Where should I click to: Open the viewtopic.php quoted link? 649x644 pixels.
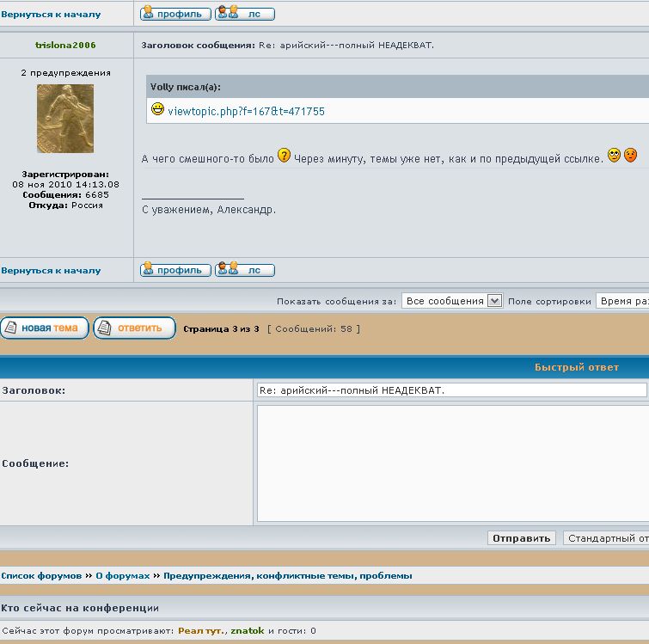click(x=246, y=111)
